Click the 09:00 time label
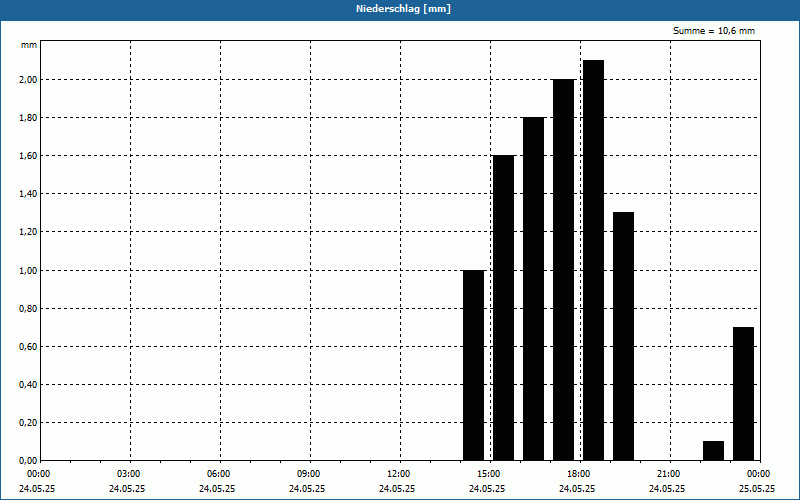Image resolution: width=800 pixels, height=500 pixels. [x=309, y=474]
